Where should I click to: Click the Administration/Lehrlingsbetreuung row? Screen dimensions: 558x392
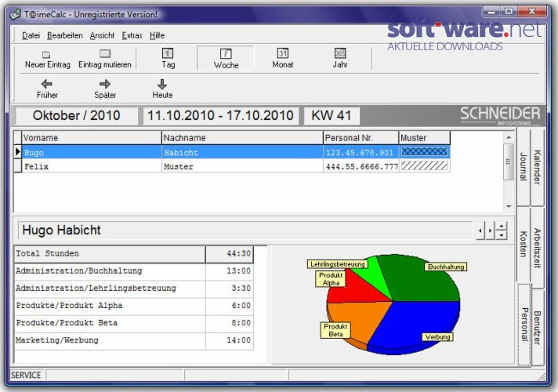pyautogui.click(x=134, y=289)
